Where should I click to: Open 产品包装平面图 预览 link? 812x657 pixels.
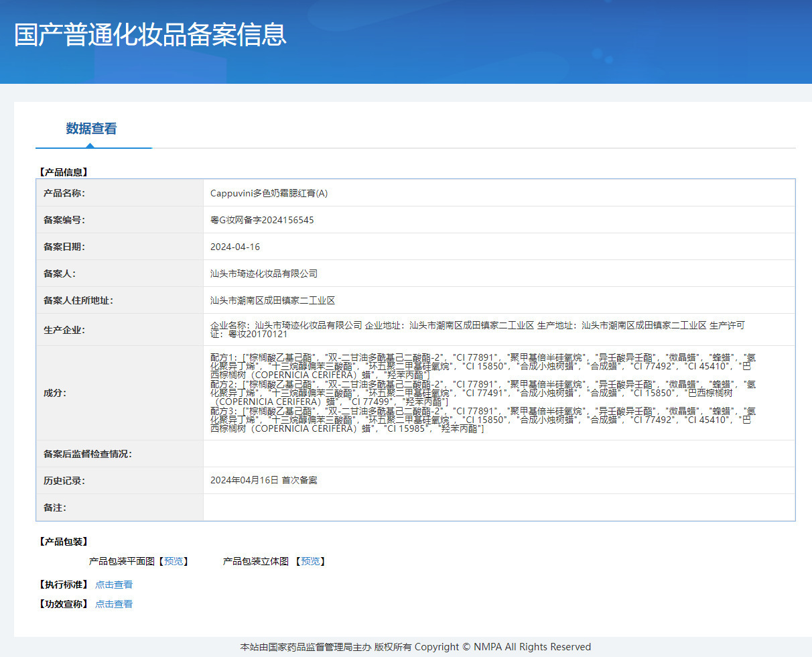click(x=173, y=561)
